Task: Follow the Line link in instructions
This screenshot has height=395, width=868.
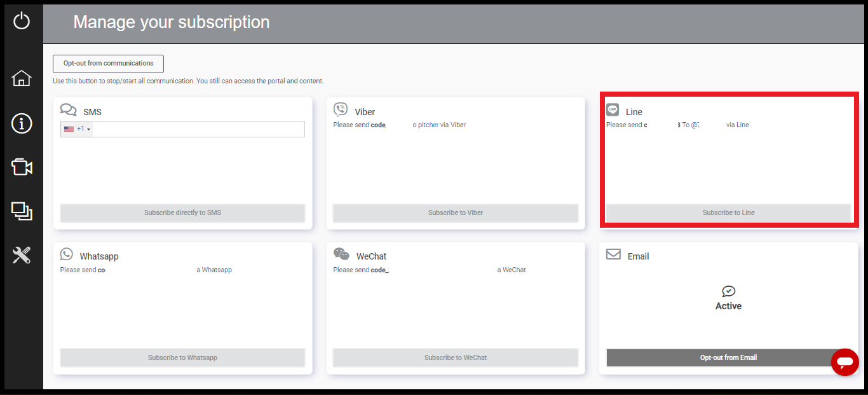Action: tap(742, 125)
